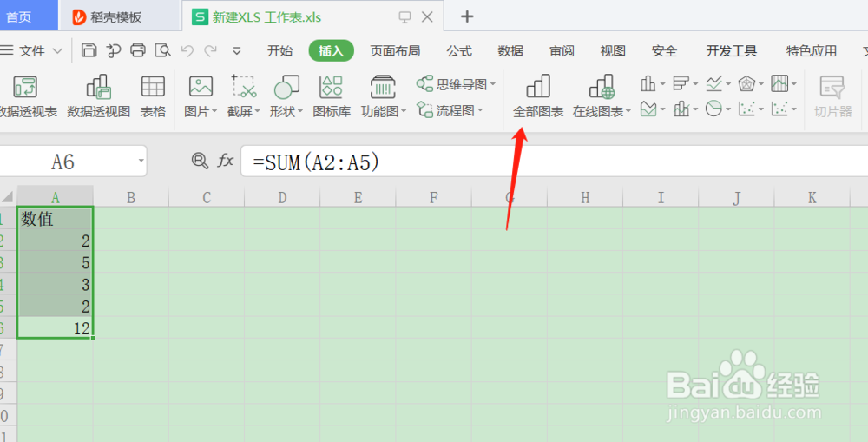Select the cell containing 数值
The height and width of the screenshot is (442, 868).
click(x=55, y=218)
